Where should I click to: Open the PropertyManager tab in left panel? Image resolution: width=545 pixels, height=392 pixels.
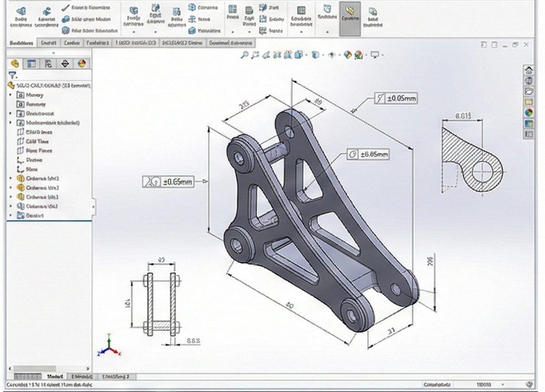[32, 64]
